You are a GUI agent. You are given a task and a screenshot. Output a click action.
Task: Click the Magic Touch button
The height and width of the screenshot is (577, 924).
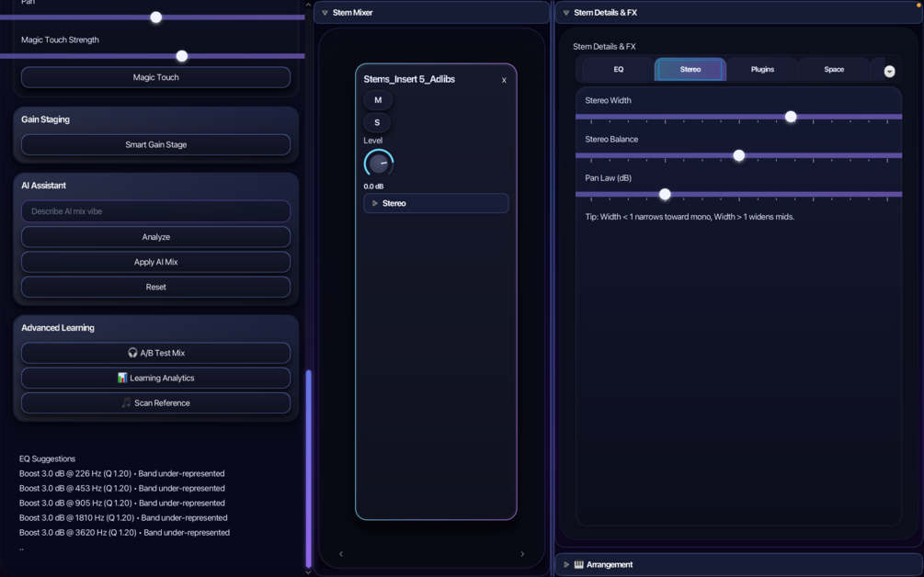tap(155, 77)
